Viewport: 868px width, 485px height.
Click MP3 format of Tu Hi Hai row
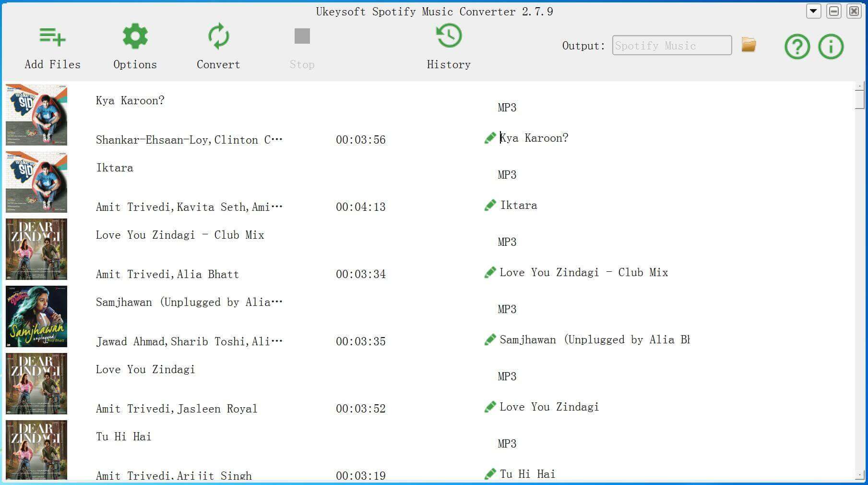pyautogui.click(x=507, y=444)
